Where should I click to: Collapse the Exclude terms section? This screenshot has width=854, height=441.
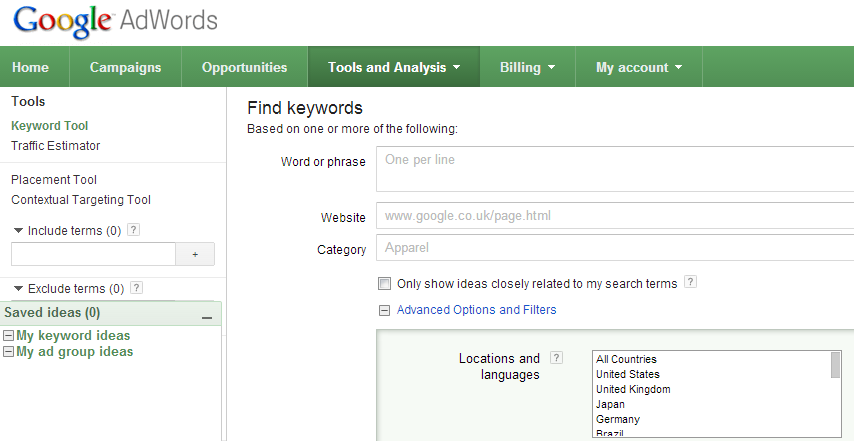[19, 289]
